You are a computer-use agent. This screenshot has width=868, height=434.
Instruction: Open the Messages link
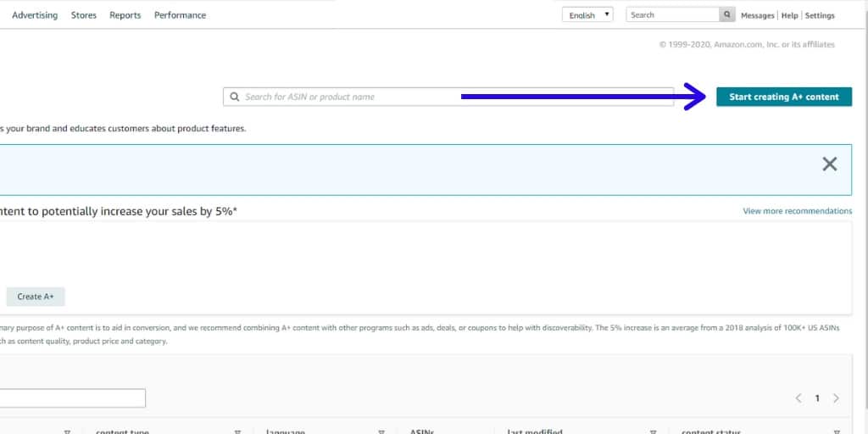[757, 15]
